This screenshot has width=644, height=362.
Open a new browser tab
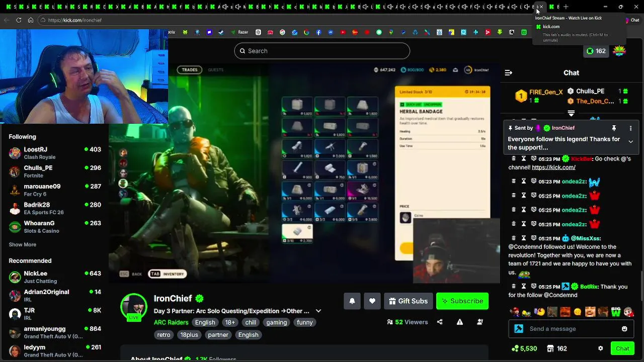click(x=566, y=7)
